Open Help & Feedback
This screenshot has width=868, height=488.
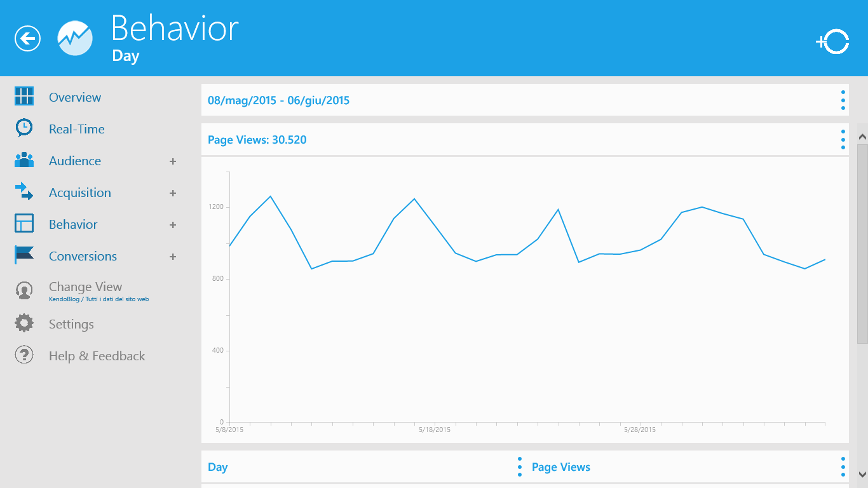pos(97,356)
